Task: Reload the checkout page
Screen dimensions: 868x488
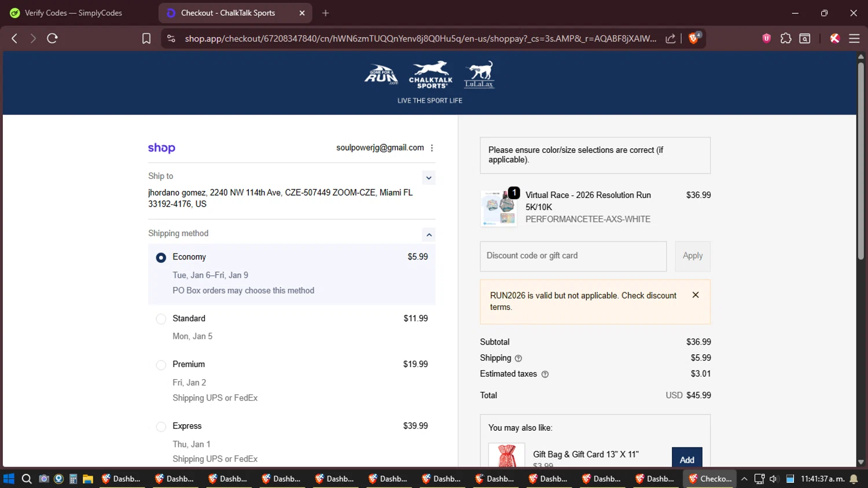Action: coord(52,38)
